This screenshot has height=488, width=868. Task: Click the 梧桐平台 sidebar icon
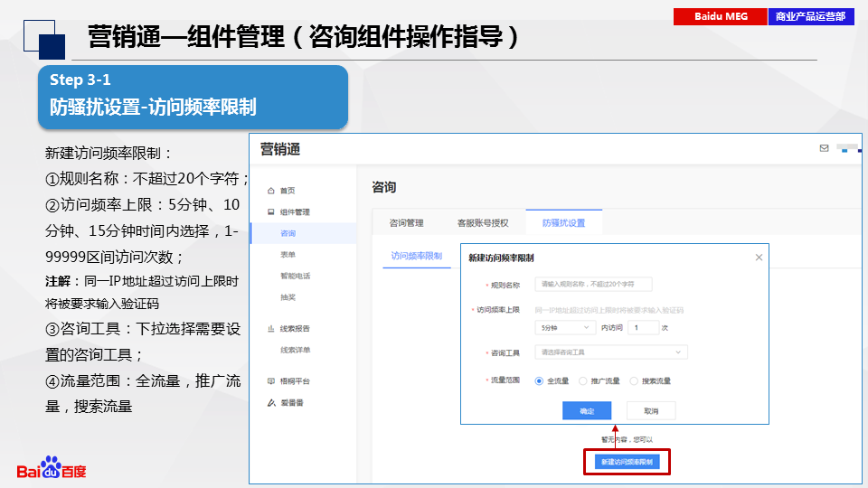(x=270, y=381)
